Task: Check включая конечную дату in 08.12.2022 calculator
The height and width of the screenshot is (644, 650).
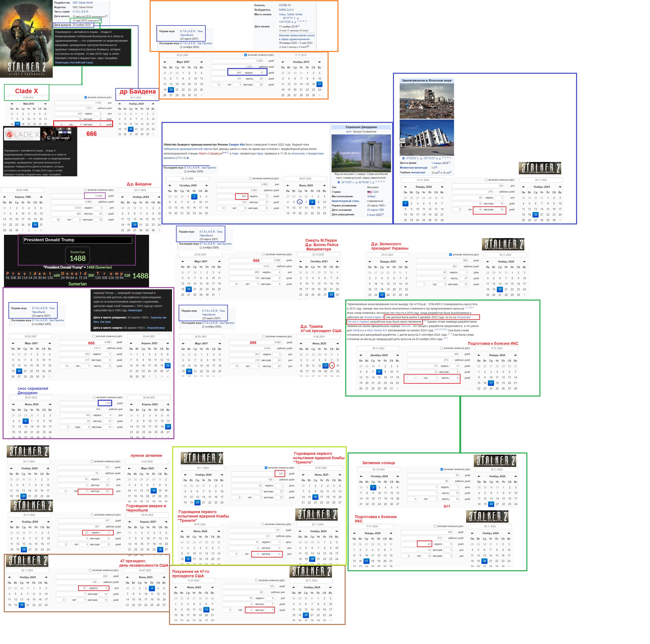Action: tap(441, 348)
